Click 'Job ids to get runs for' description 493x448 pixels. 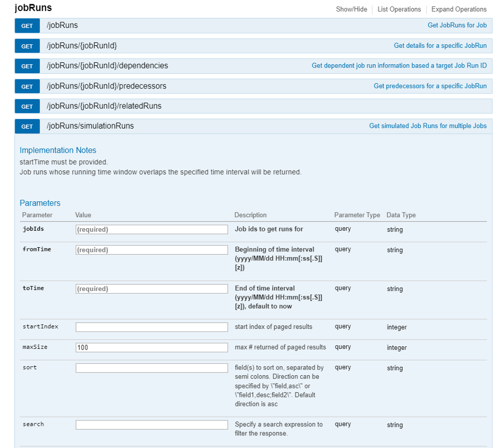pyautogui.click(x=269, y=229)
